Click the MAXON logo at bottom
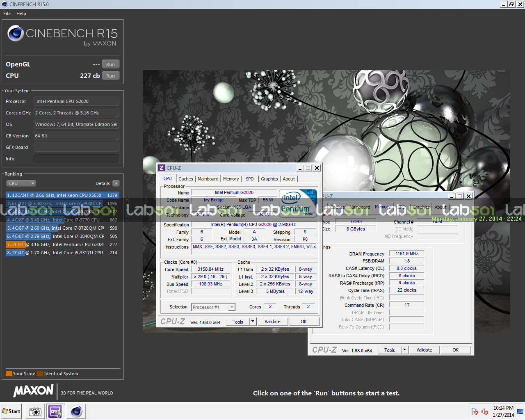Viewport: 525px width, 420px height. coord(34,391)
